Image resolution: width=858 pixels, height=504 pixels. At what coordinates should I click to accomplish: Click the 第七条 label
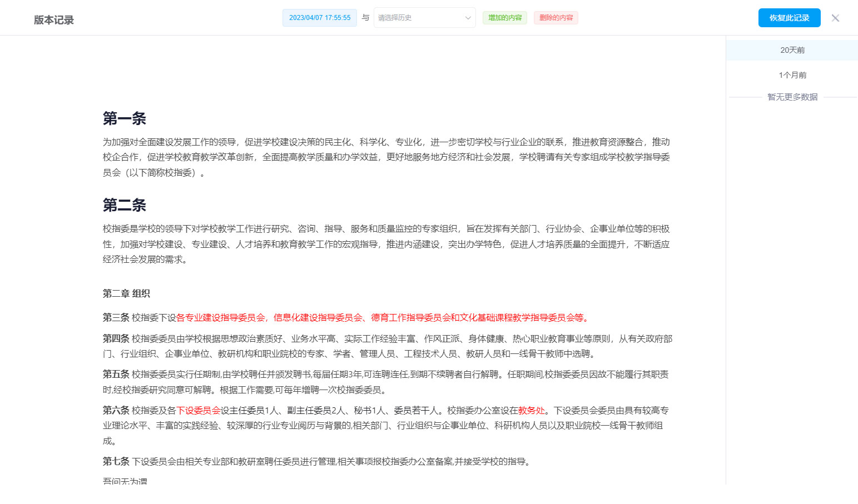coord(116,462)
